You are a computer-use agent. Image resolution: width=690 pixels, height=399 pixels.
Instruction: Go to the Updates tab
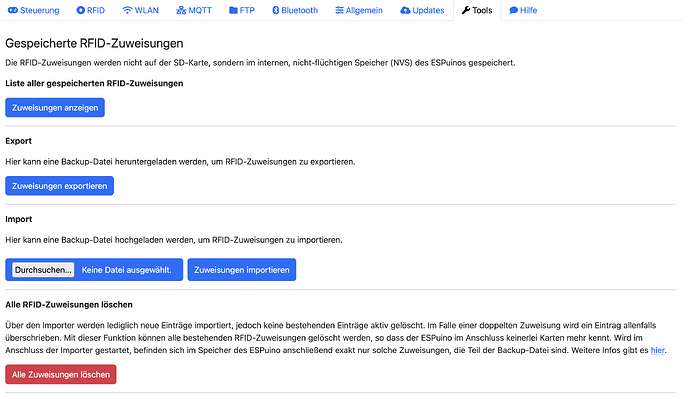pyautogui.click(x=422, y=10)
